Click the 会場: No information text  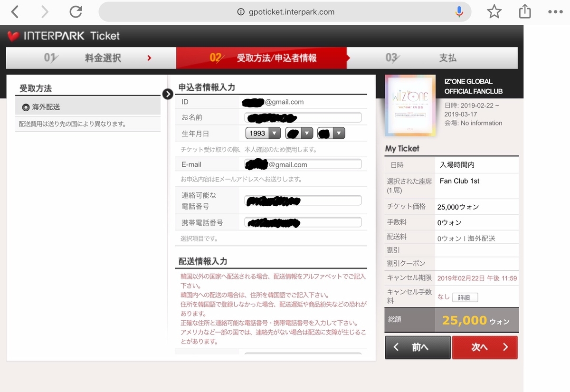[473, 123]
